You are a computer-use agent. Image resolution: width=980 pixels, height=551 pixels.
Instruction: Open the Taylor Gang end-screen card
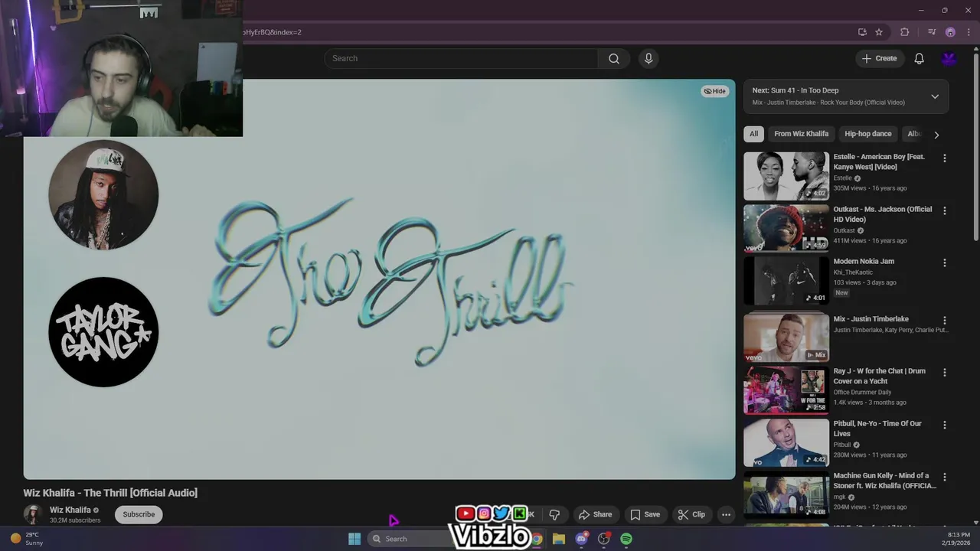[103, 332]
